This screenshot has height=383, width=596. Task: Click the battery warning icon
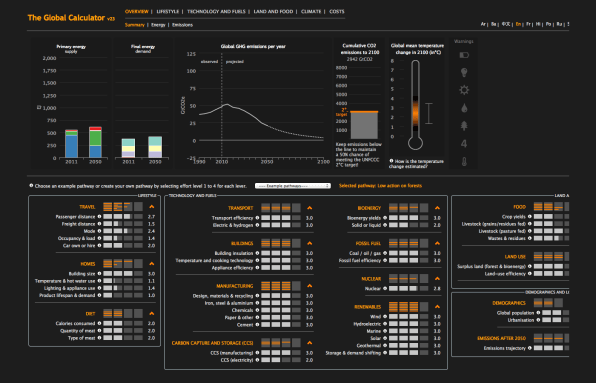pyautogui.click(x=464, y=55)
